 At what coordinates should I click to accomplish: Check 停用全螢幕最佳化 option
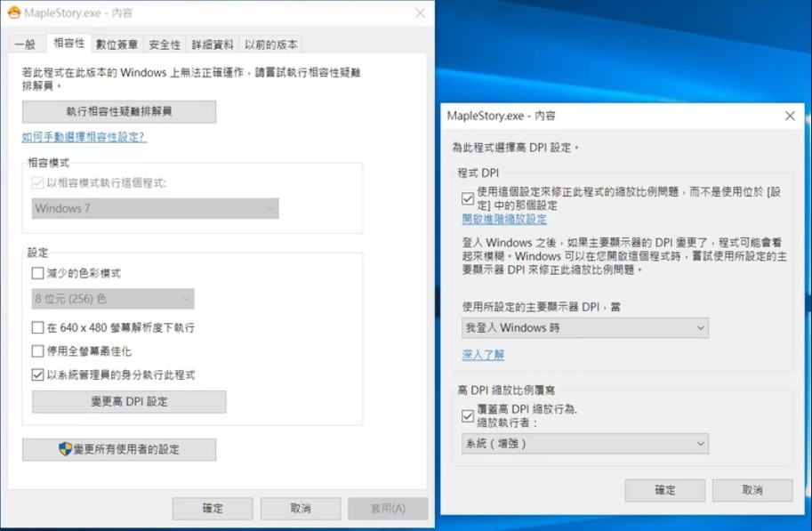tap(37, 351)
